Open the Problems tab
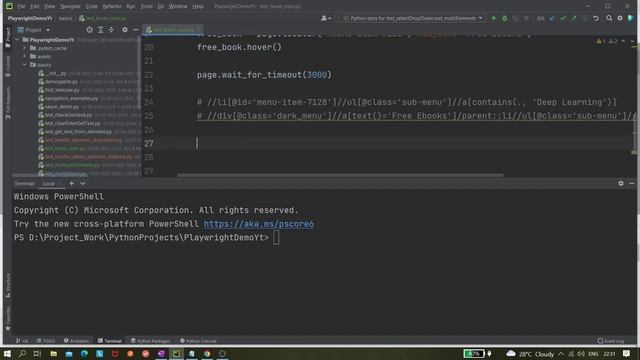This screenshot has width=640, height=360. [x=76, y=341]
